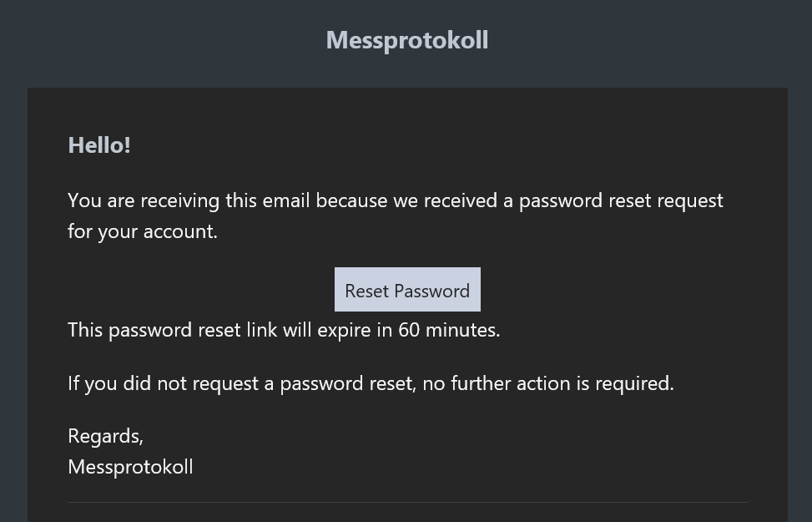Click the Reset Password button
The image size is (812, 522).
point(407,290)
